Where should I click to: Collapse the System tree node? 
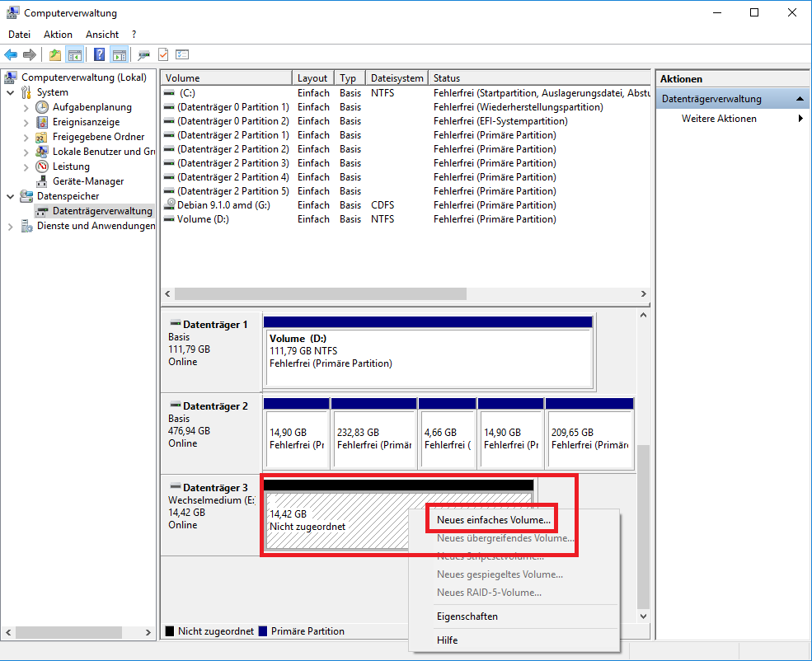10,92
